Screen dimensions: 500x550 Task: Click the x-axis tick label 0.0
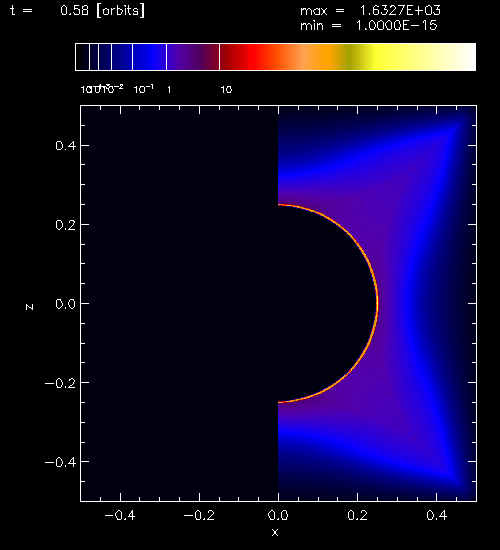pos(278,515)
